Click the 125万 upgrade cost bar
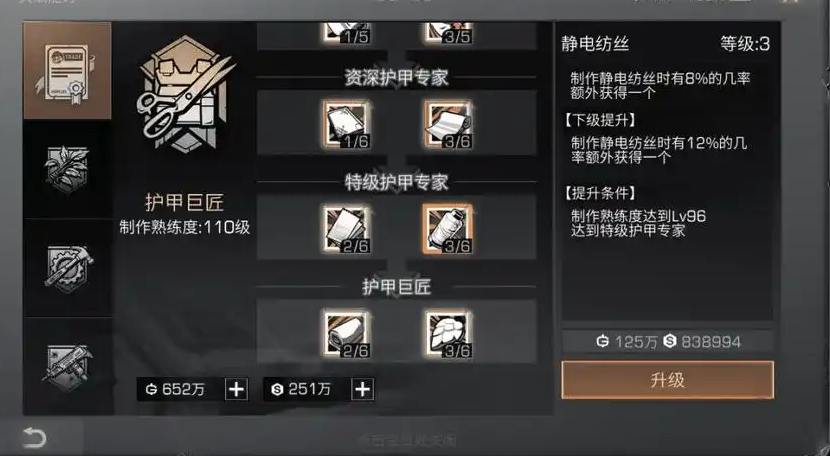 (x=667, y=342)
